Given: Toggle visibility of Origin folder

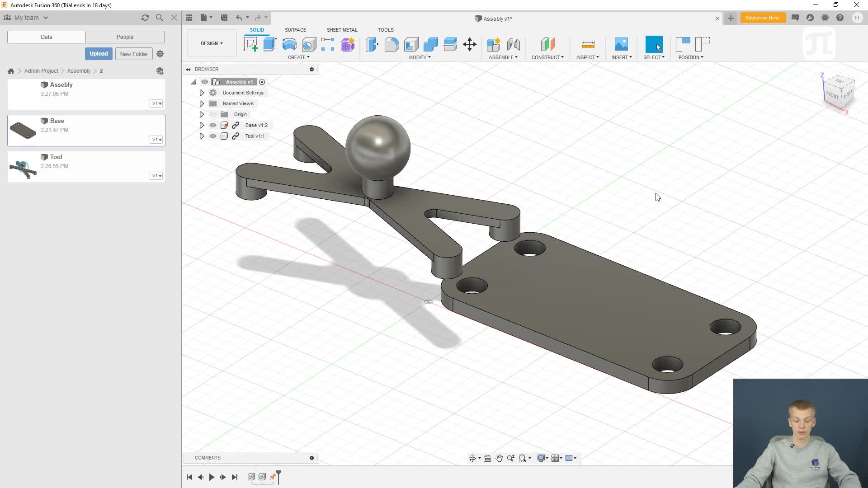Looking at the screenshot, I should [213, 114].
